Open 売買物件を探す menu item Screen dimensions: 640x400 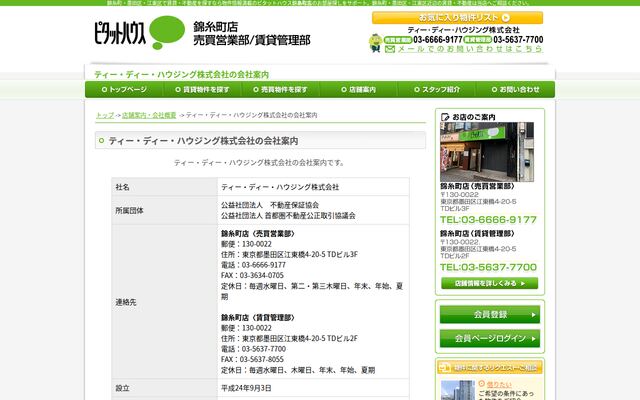coord(280,89)
